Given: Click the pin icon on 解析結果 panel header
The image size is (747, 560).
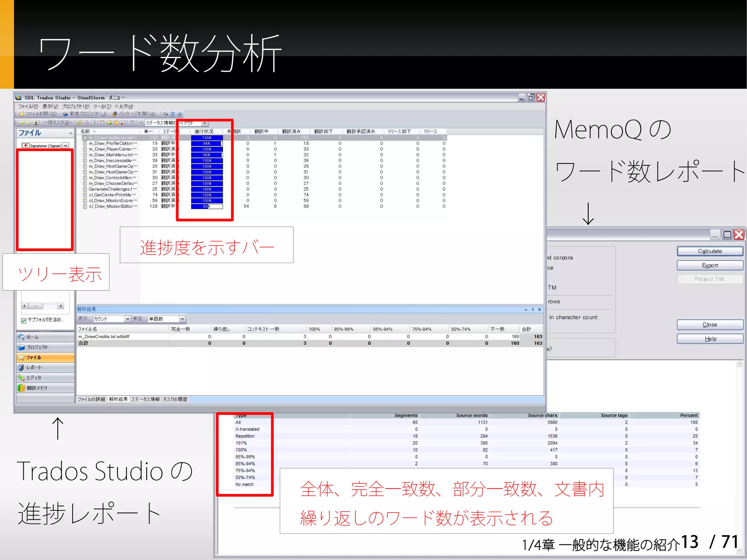Looking at the screenshot, I should coord(533,309).
